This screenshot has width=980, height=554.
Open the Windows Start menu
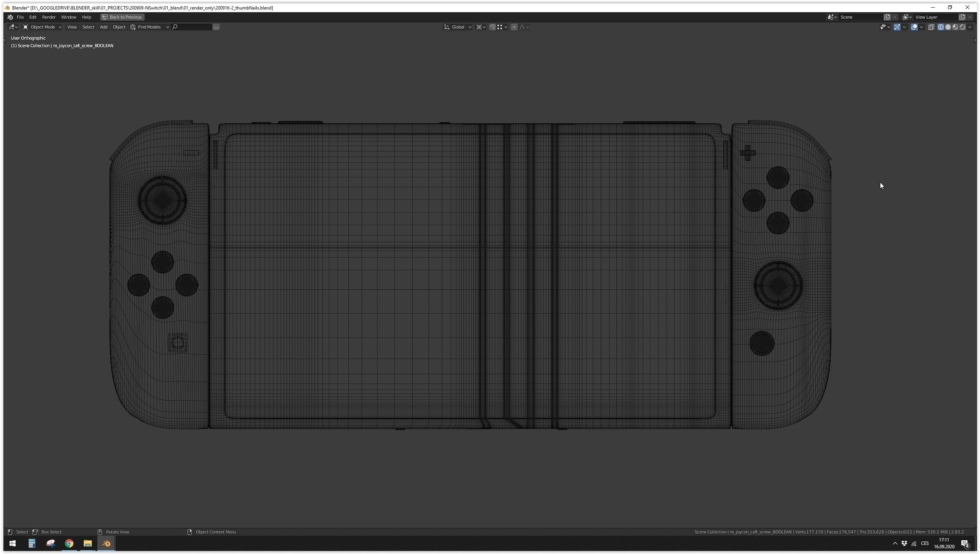tap(13, 543)
